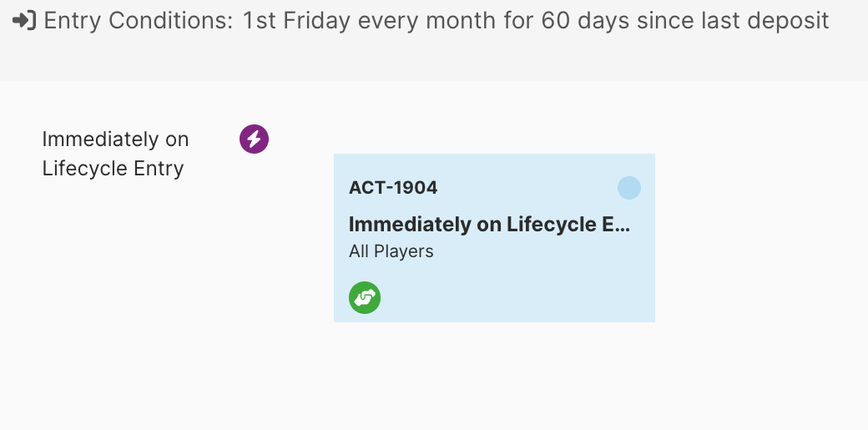Viewport: 868px width, 430px height.
Task: Select the ACT-1904 activity ID label
Action: [x=392, y=188]
